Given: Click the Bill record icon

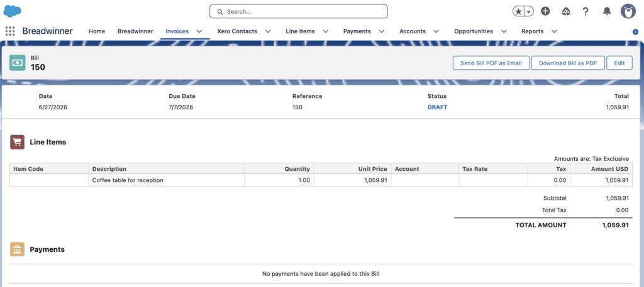Looking at the screenshot, I should 17,63.
